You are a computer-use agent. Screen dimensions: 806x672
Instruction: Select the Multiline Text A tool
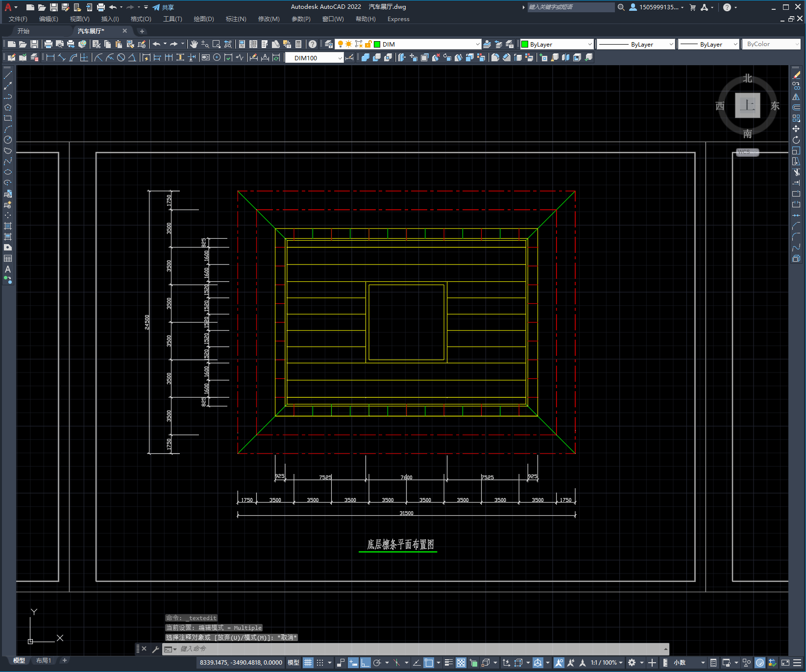coord(8,269)
